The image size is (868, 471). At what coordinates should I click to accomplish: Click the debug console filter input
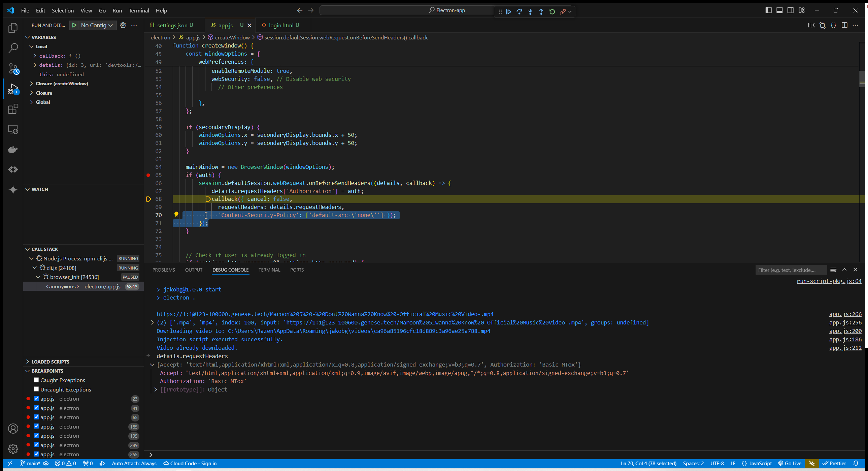[x=790, y=270]
